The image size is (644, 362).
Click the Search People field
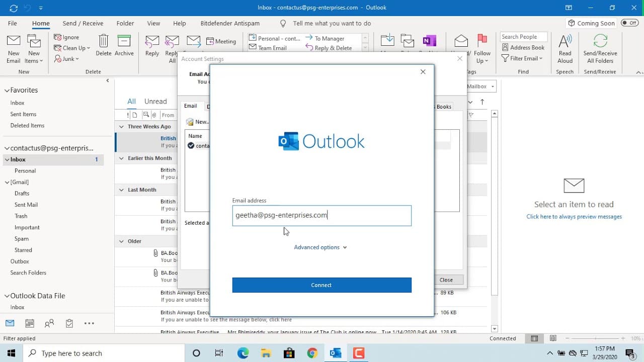(x=523, y=37)
